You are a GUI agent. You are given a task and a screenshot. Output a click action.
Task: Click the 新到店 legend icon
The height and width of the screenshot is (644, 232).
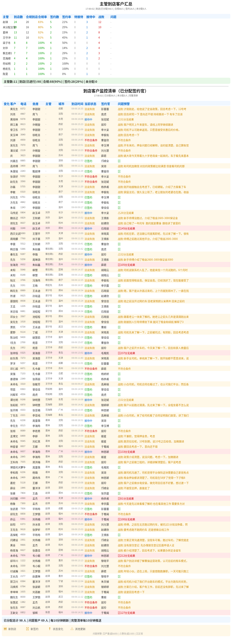pyautogui.click(x=5, y=629)
